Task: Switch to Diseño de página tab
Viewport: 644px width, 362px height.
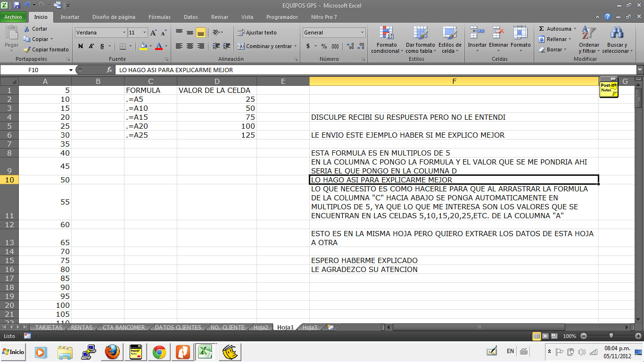Action: click(x=114, y=17)
